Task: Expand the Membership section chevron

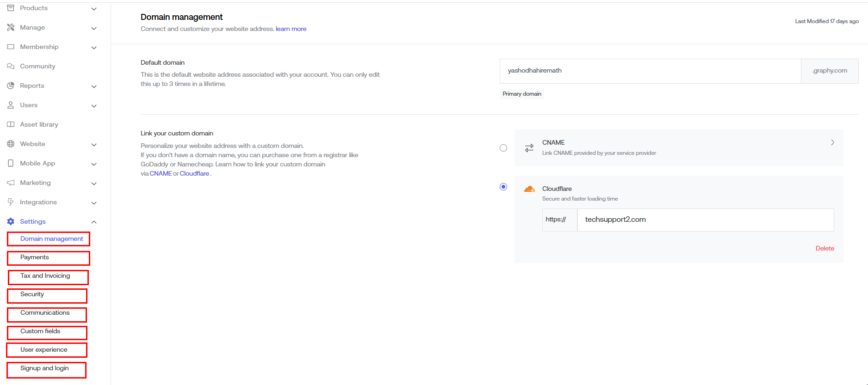Action: 94,48
